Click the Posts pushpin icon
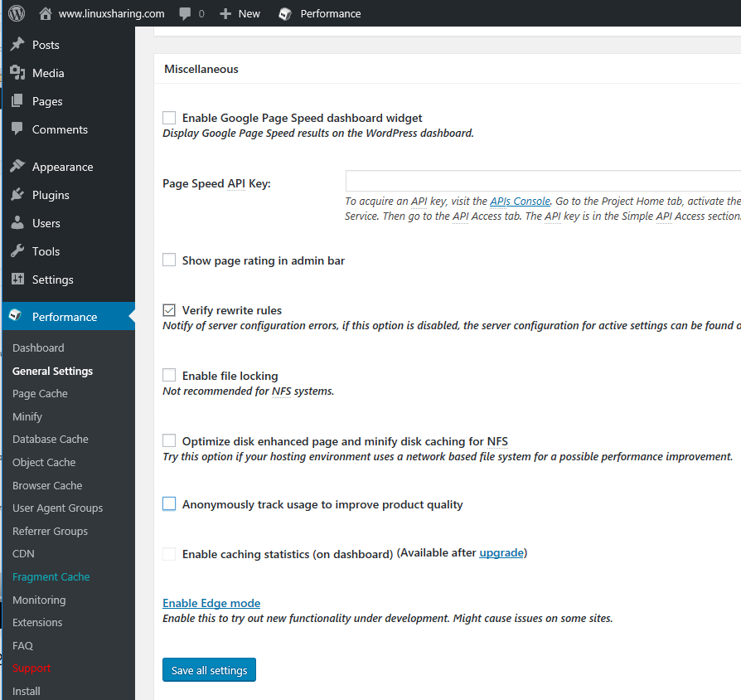 [17, 45]
